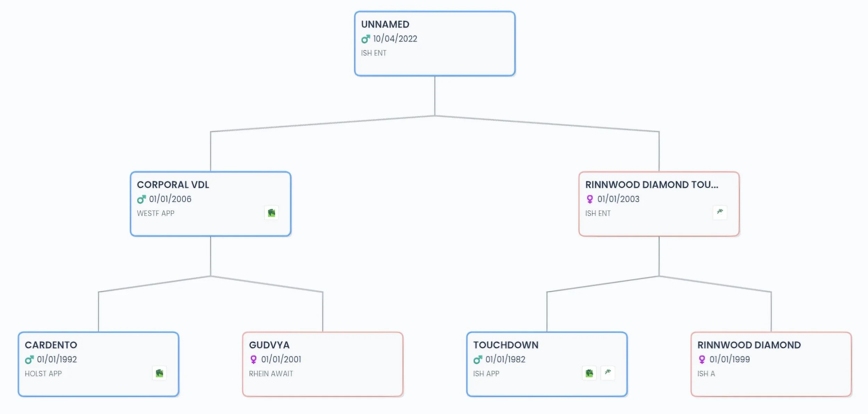Click the male symbol on the UNNAMED card
The image size is (868, 414).
366,39
